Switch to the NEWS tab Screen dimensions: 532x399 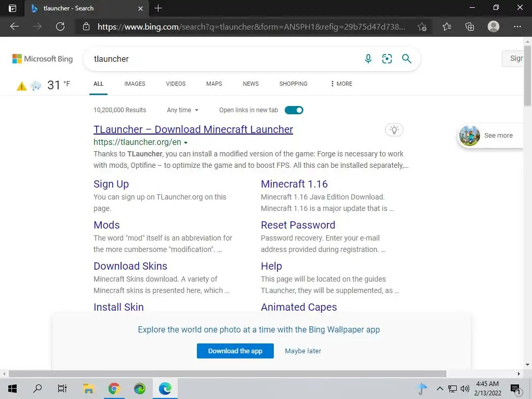pyautogui.click(x=251, y=84)
